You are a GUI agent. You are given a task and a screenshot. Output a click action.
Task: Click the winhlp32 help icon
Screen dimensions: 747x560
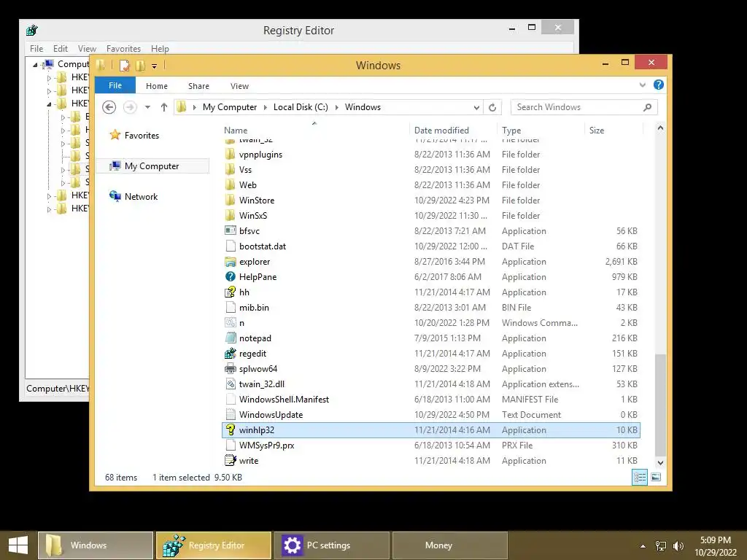click(x=230, y=430)
